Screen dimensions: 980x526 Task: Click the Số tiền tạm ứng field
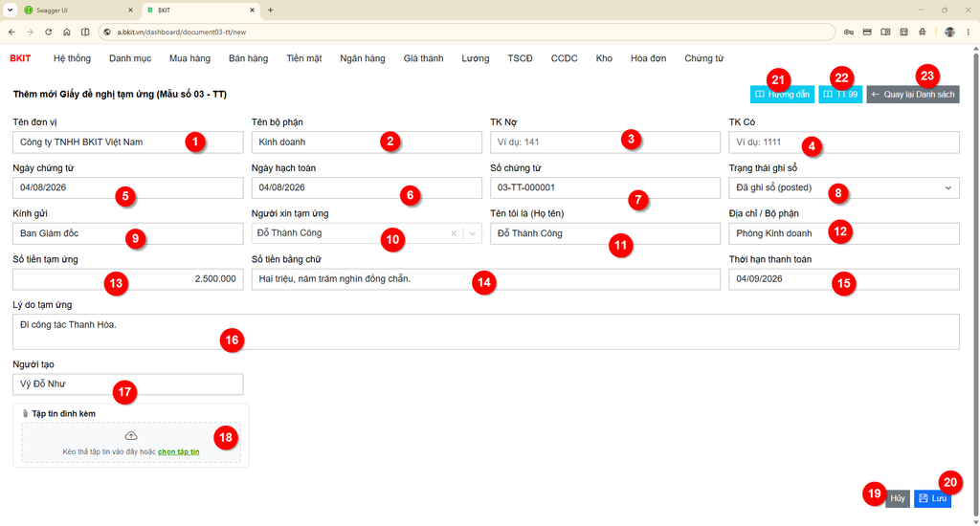point(128,279)
